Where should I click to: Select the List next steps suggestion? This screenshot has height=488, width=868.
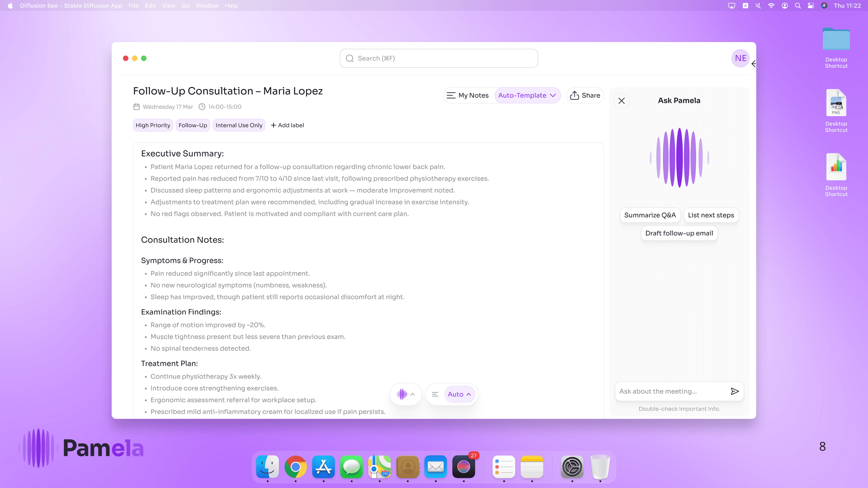[x=711, y=215]
